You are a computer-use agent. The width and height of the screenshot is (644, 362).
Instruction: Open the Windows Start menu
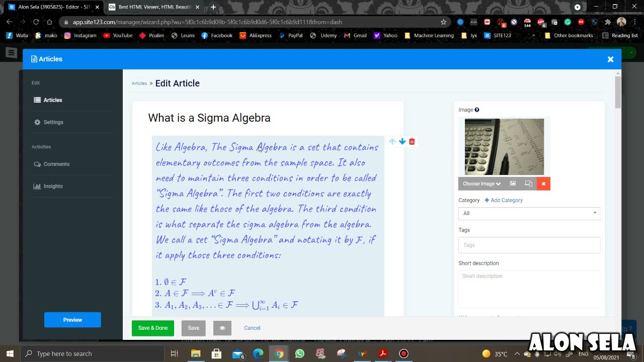click(10, 353)
